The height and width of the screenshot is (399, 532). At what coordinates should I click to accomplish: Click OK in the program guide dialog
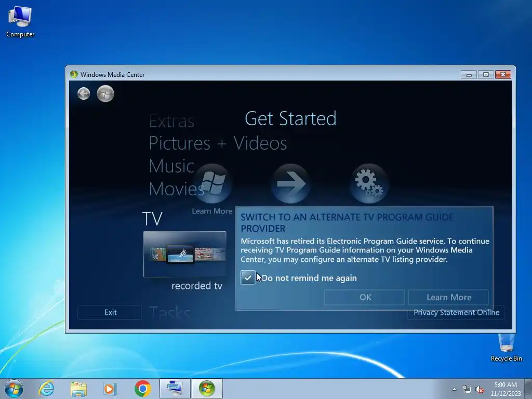coord(364,297)
